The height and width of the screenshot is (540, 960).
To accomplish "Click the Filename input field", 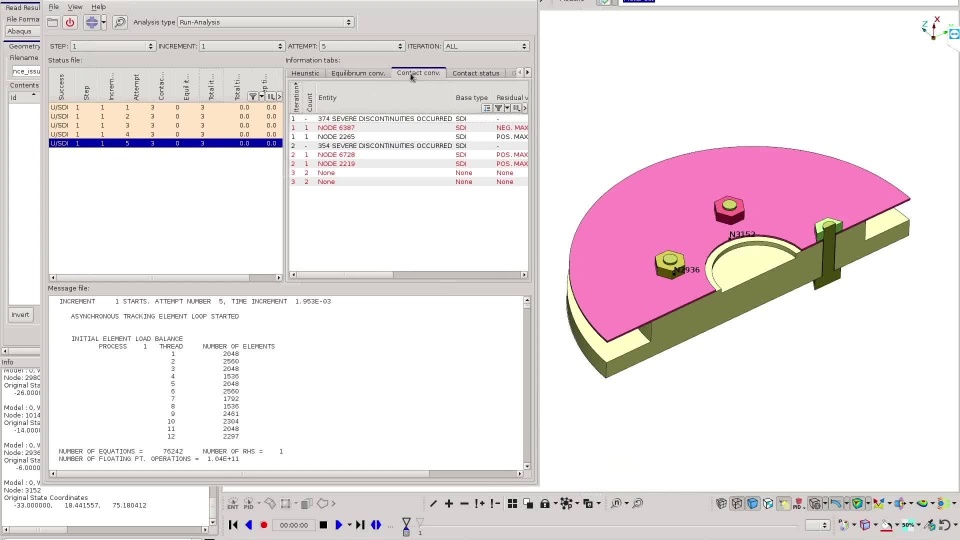I will tap(26, 72).
